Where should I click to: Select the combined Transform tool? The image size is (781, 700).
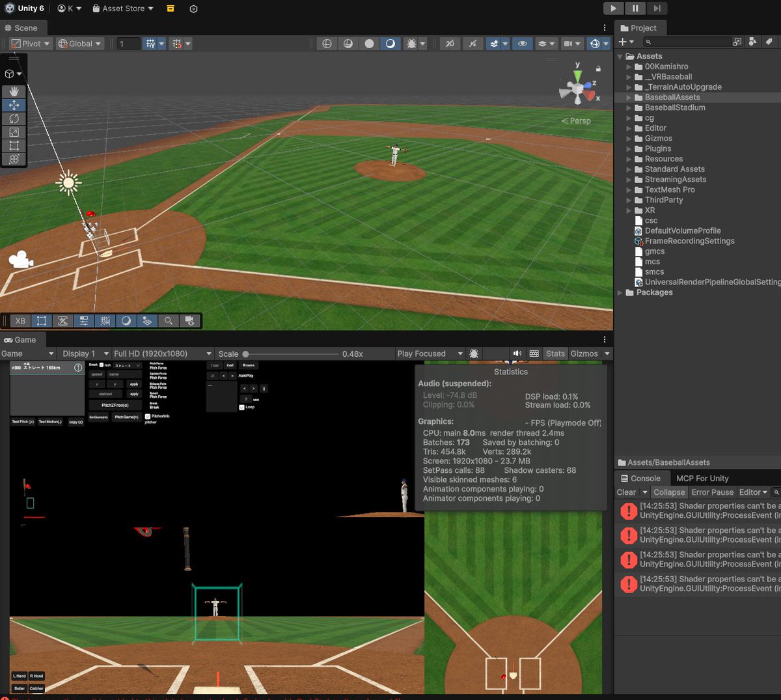(14, 159)
